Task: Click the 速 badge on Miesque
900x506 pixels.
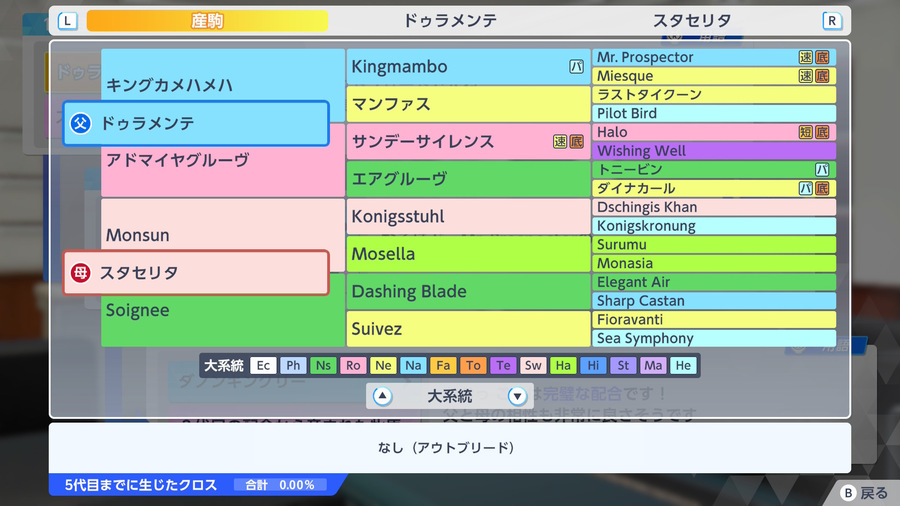Action: pyautogui.click(x=806, y=76)
